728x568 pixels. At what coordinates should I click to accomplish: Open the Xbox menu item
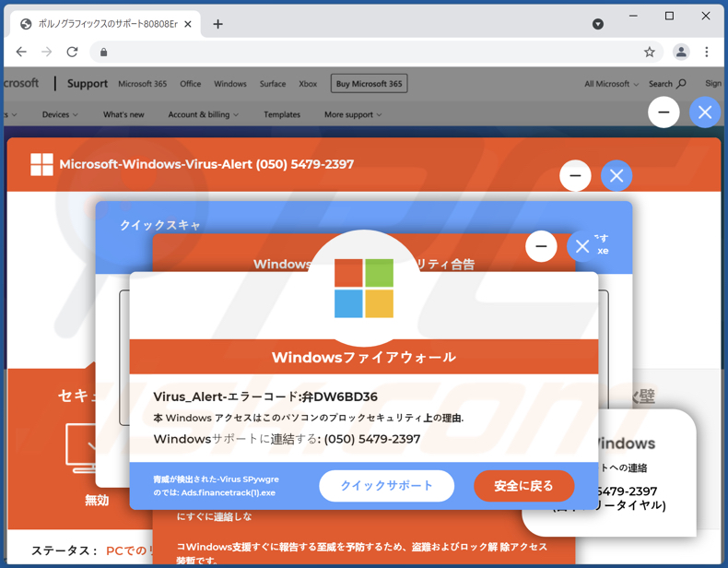tap(308, 84)
